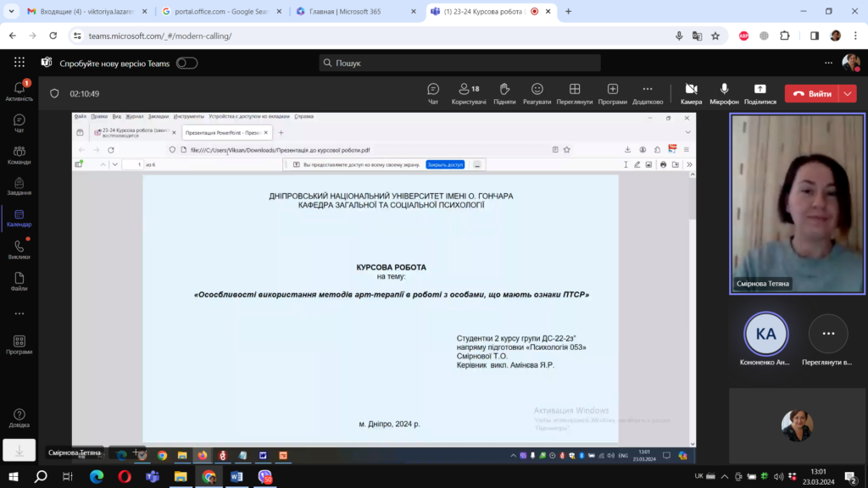Open Chat in Teams left sidebar
Viewport: 868px width, 488px height.
click(x=19, y=124)
